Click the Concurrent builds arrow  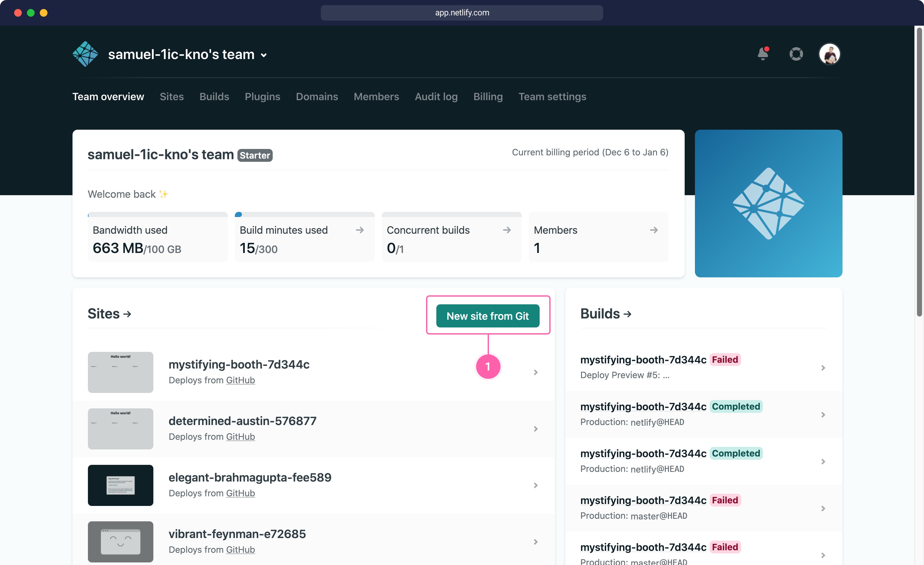(507, 230)
